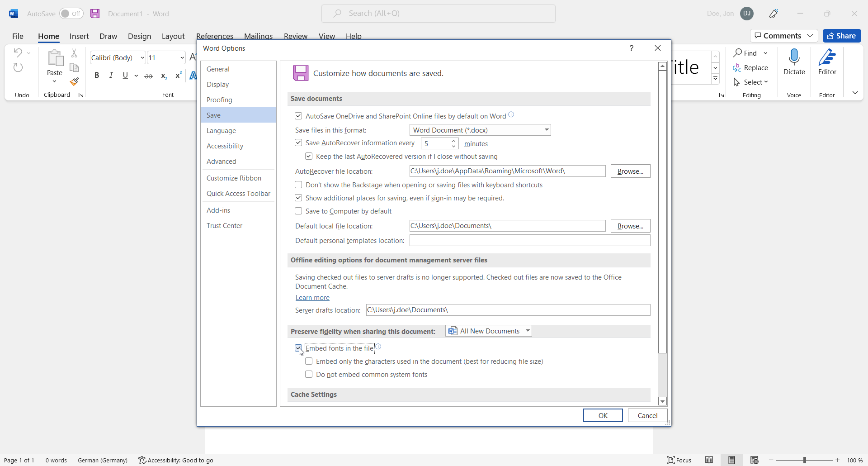Turn on the AutoSave toggle
Screen dimensions: 868x466
pos(71,14)
